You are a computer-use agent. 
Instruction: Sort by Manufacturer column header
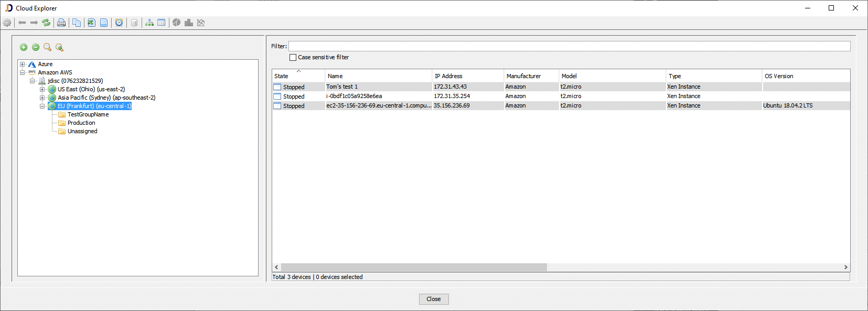click(531, 76)
